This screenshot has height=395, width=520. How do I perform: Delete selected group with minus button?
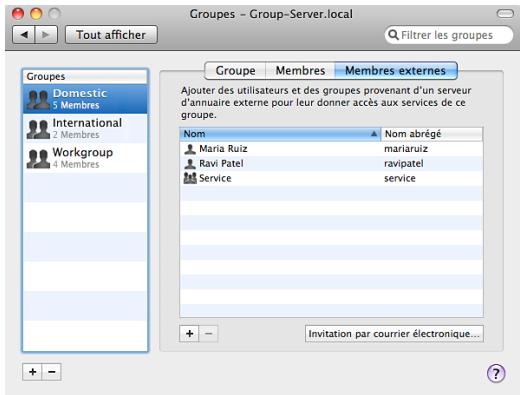click(52, 372)
